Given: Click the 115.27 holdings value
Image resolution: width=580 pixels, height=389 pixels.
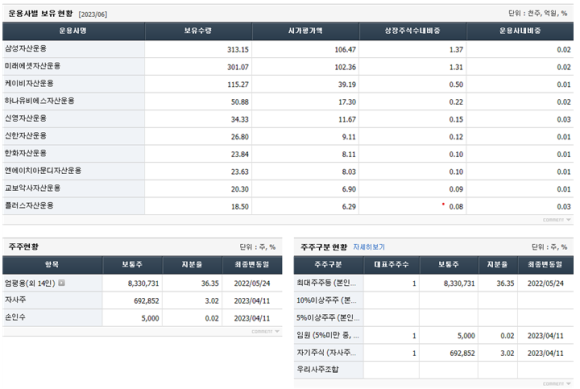Looking at the screenshot, I should coord(238,84).
